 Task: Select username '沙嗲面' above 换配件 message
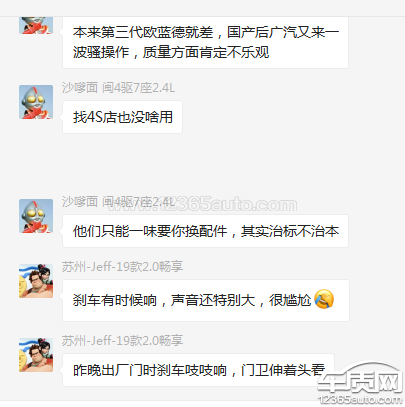[80, 202]
